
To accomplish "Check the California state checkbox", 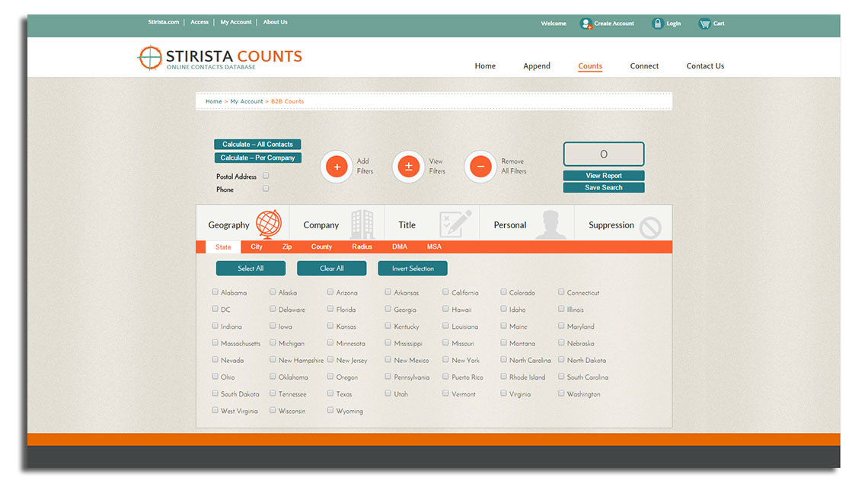I will point(445,291).
